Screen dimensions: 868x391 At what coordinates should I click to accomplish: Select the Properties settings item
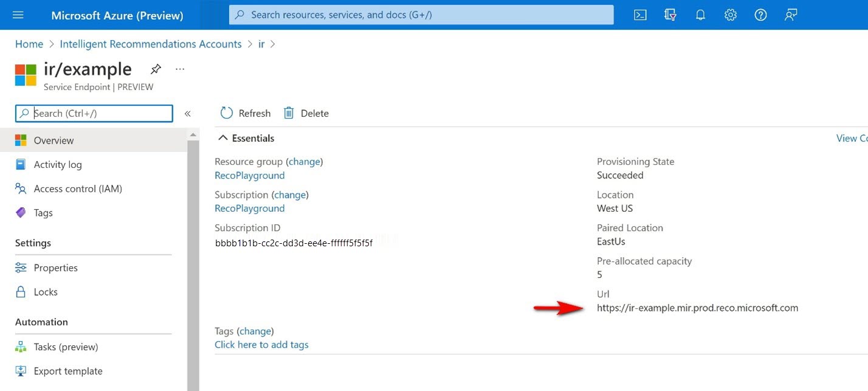(56, 268)
